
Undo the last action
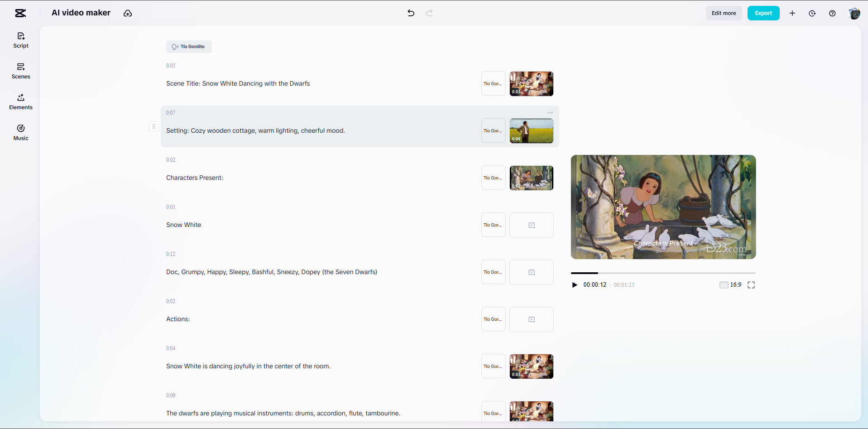pyautogui.click(x=411, y=13)
